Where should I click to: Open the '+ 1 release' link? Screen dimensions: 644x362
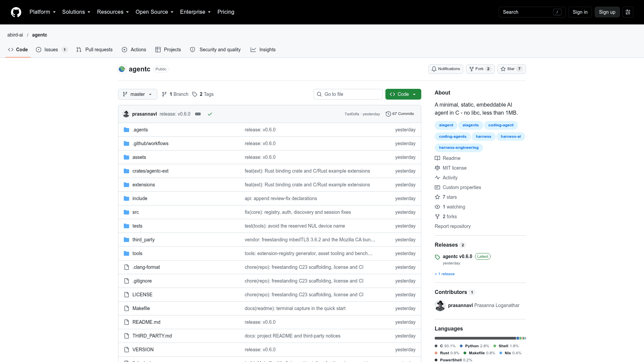445,274
